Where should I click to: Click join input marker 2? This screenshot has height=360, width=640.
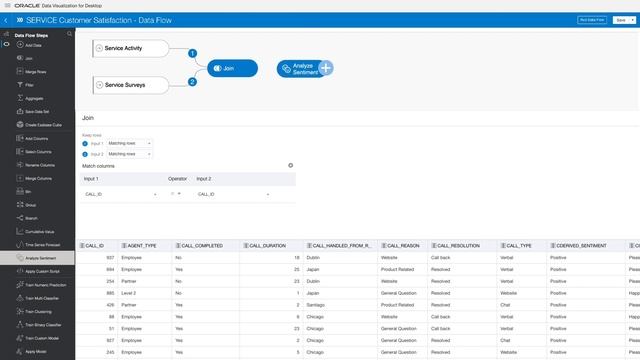(x=192, y=82)
